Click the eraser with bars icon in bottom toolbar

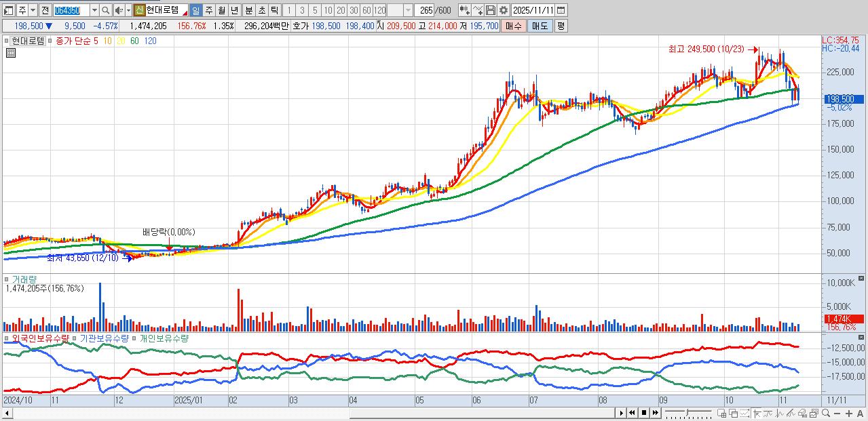[x=802, y=413]
